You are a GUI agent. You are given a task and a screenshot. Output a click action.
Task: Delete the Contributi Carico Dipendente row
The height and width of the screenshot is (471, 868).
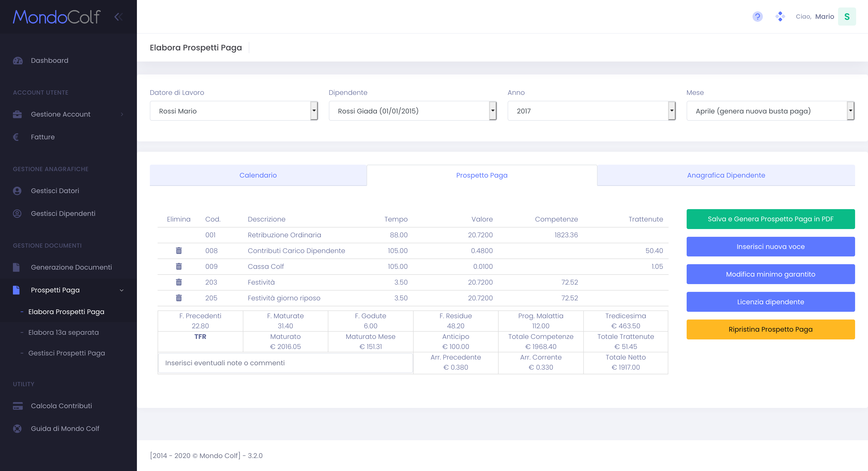click(x=179, y=250)
